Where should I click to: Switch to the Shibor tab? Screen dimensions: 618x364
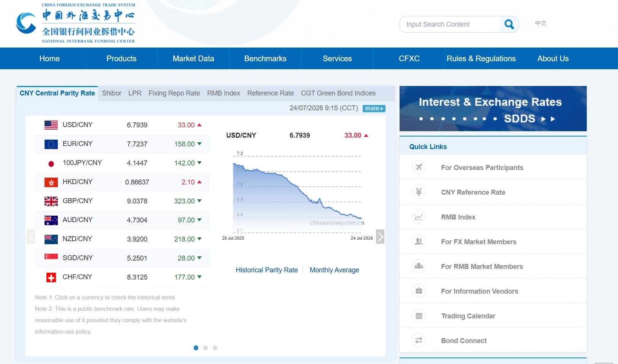[x=111, y=93]
